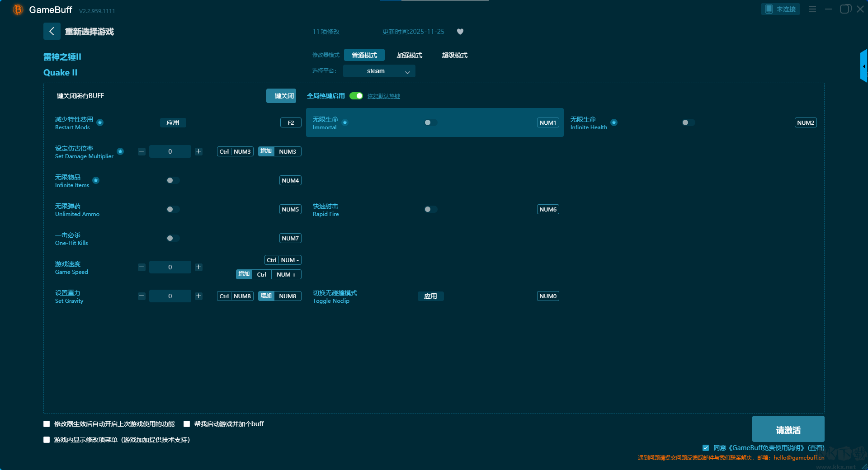
Task: Click the star icon beside Restart Mods
Action: (100, 122)
